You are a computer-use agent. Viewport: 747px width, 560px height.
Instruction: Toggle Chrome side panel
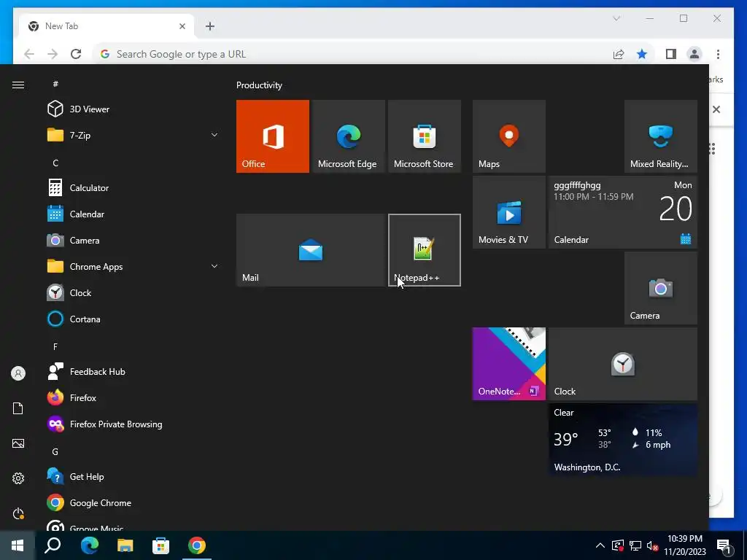[671, 54]
